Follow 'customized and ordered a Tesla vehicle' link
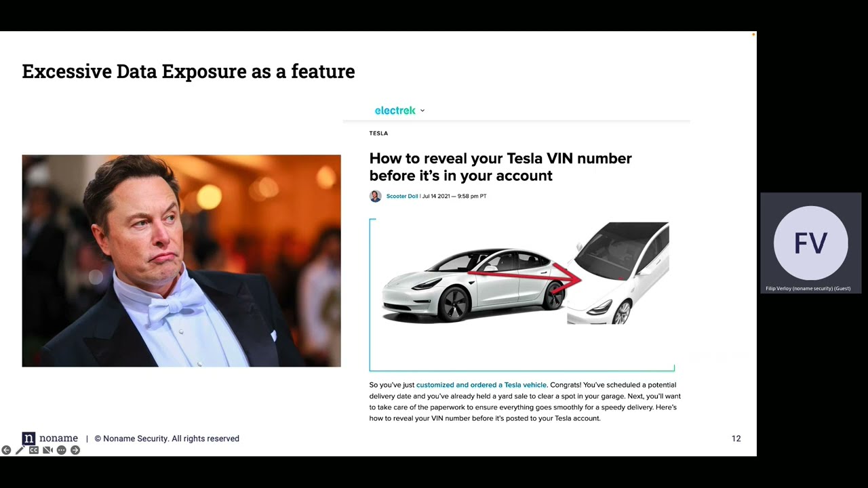868x488 pixels. click(481, 385)
